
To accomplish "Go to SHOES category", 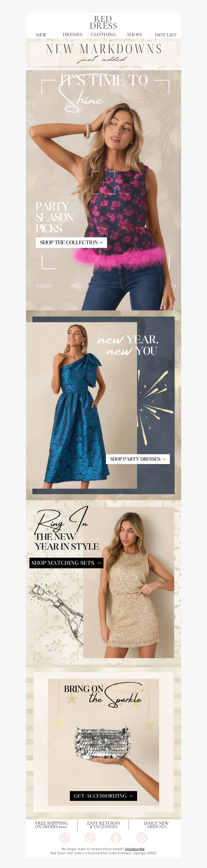I will click(x=135, y=35).
